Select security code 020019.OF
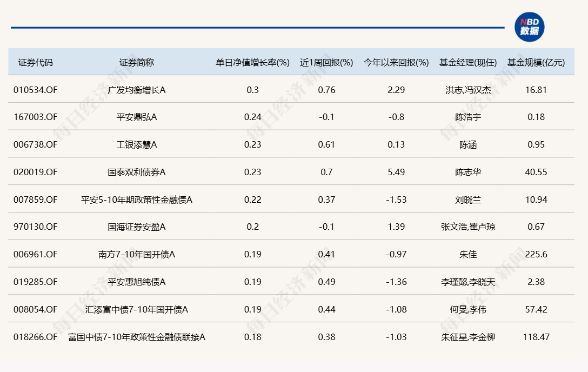Viewport: 588px width, 372px height. pyautogui.click(x=35, y=172)
